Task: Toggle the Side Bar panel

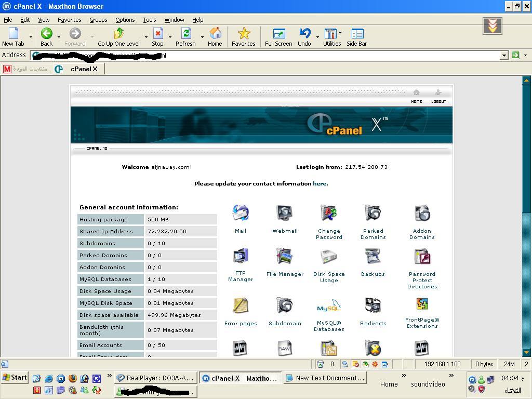Action: pos(357,37)
